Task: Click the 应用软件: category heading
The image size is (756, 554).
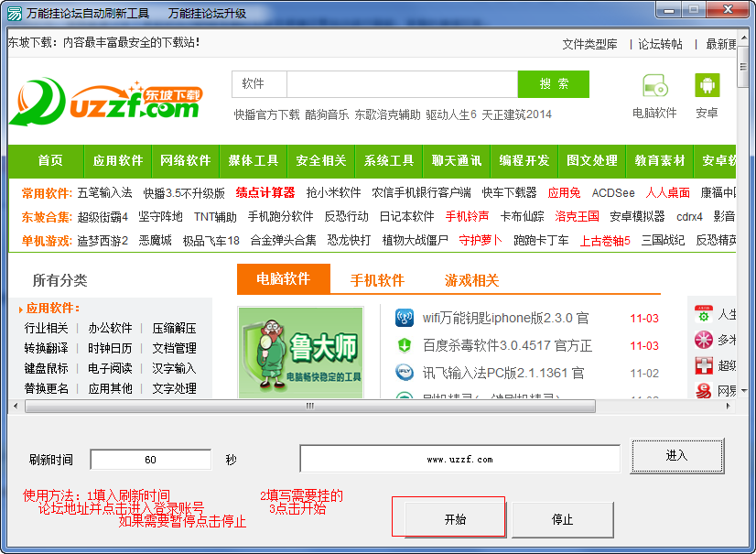Action: (x=53, y=308)
